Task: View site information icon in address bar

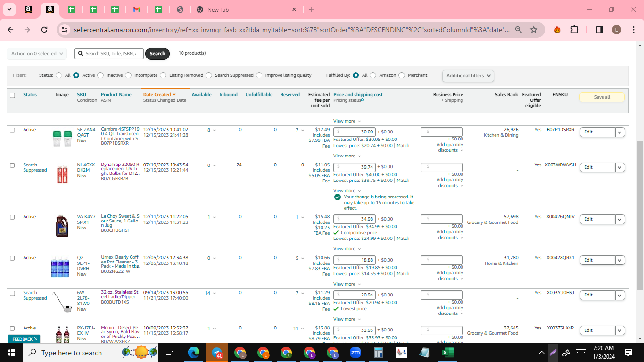Action: pyautogui.click(x=65, y=30)
